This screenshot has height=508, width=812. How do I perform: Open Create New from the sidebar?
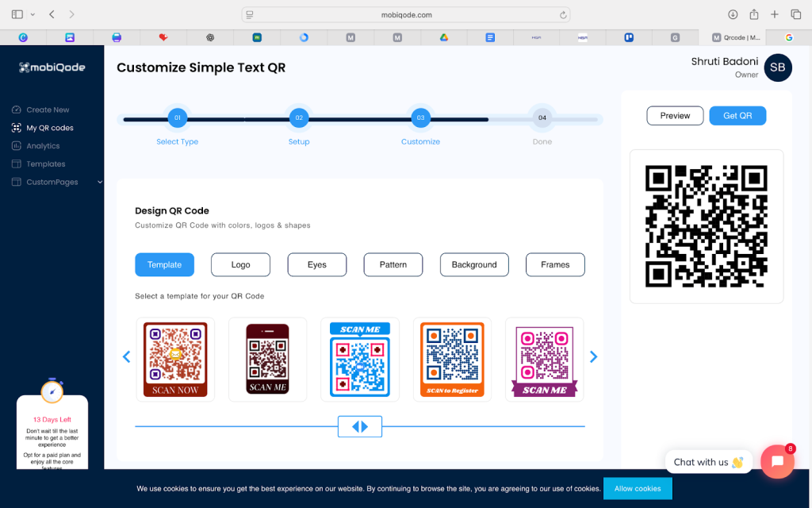(48, 110)
